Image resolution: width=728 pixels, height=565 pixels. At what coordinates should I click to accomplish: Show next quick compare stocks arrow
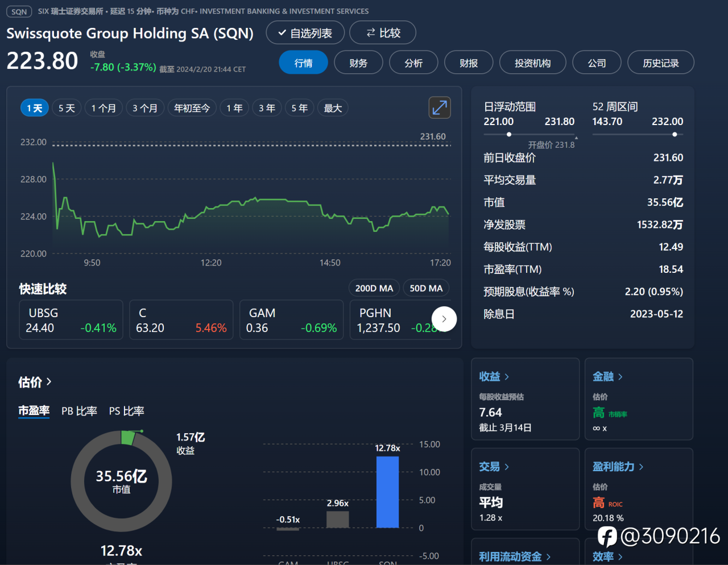[x=444, y=319]
